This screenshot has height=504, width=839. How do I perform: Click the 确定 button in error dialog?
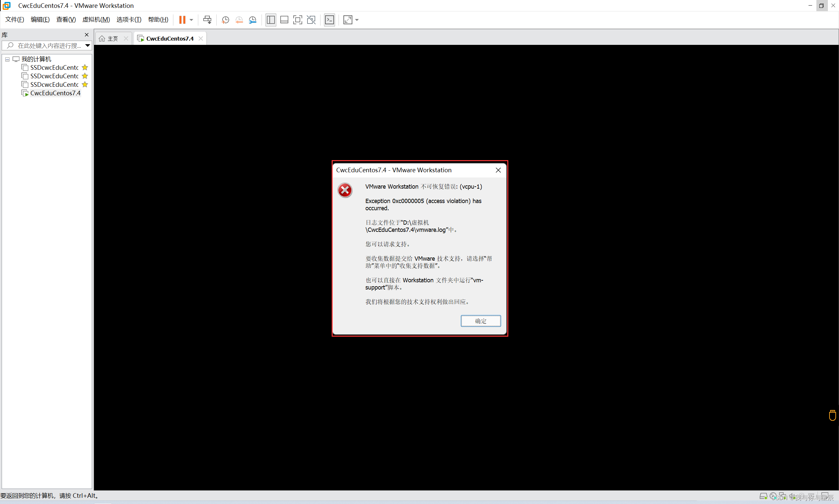(480, 321)
